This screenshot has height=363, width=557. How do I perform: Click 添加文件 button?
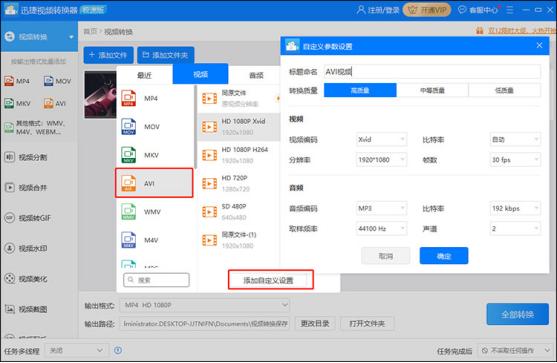pos(108,55)
